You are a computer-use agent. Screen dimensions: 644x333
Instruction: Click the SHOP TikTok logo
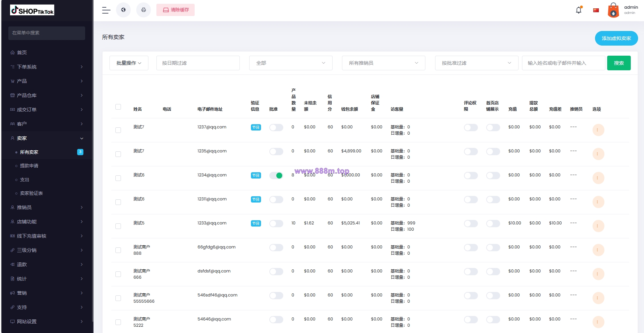32,10
